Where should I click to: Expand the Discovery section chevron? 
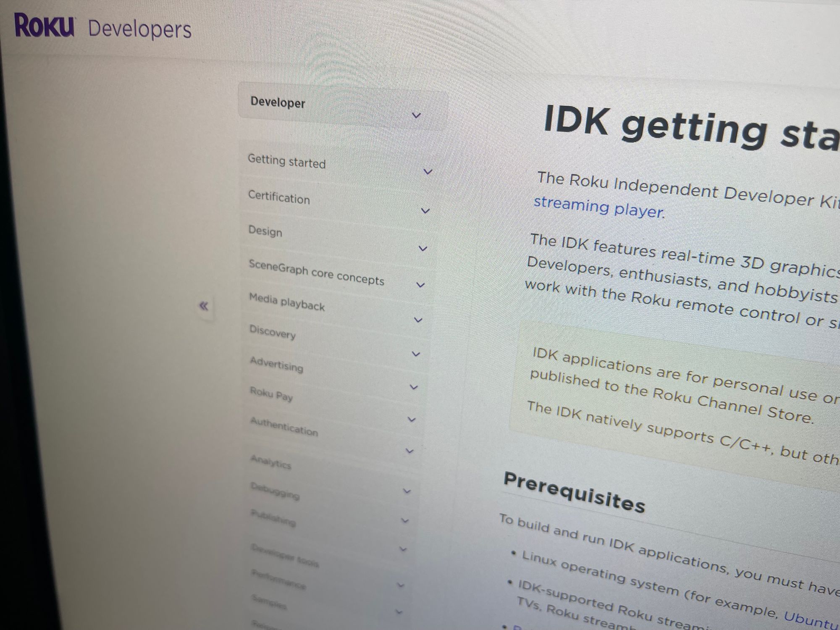pyautogui.click(x=416, y=354)
